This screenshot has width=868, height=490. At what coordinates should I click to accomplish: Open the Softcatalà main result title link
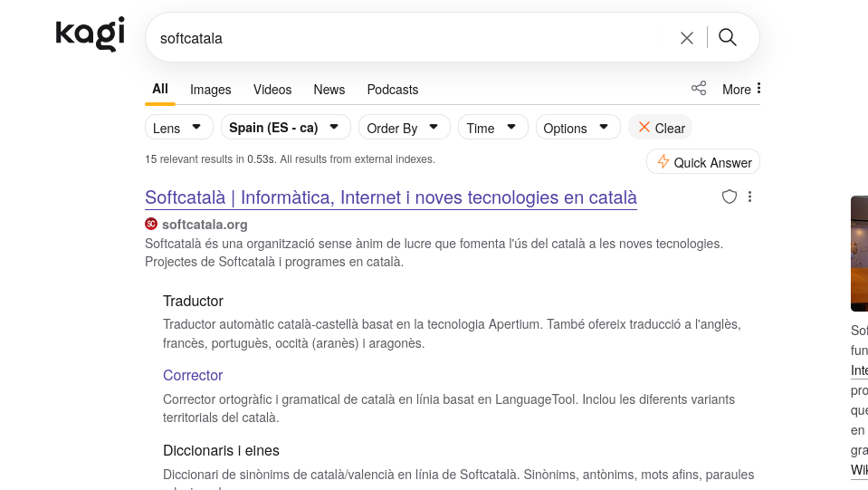click(x=391, y=197)
